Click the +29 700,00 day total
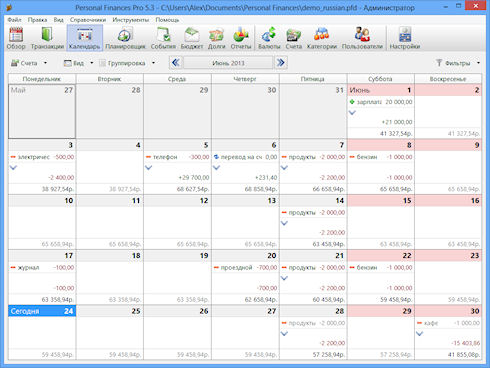The height and width of the screenshot is (368, 490). point(194,178)
